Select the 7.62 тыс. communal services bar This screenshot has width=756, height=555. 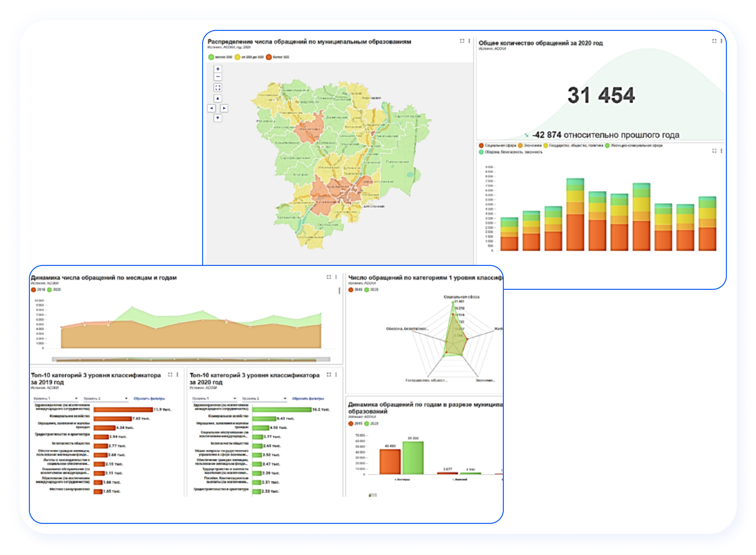click(x=113, y=419)
